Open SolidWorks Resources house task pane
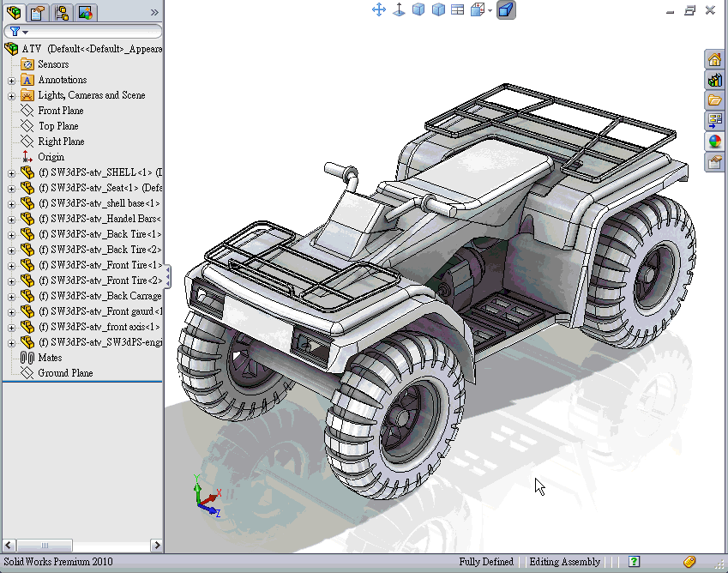The height and width of the screenshot is (573, 728). coord(714,59)
